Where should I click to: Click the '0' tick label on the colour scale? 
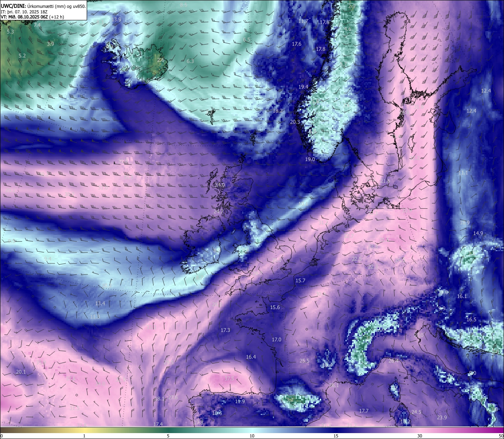coord(1,436)
